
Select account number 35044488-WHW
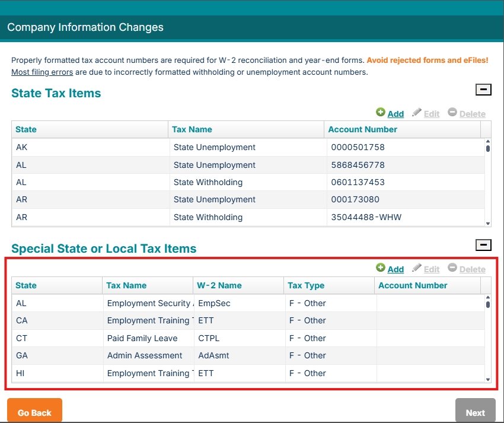coord(406,218)
